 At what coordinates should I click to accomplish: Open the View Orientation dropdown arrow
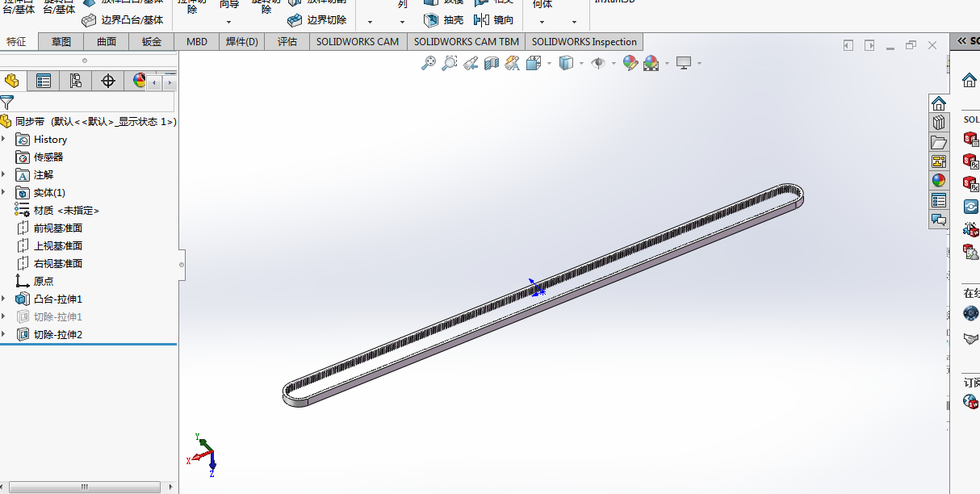tap(549, 63)
